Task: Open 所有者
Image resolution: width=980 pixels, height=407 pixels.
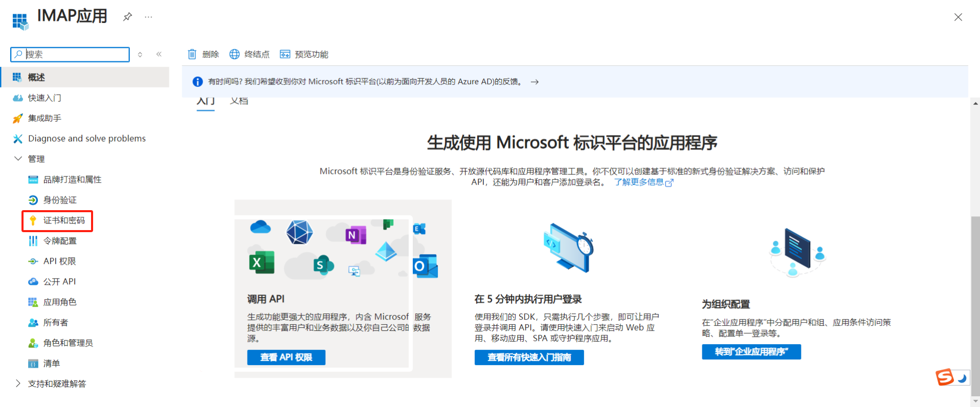Action: click(56, 323)
